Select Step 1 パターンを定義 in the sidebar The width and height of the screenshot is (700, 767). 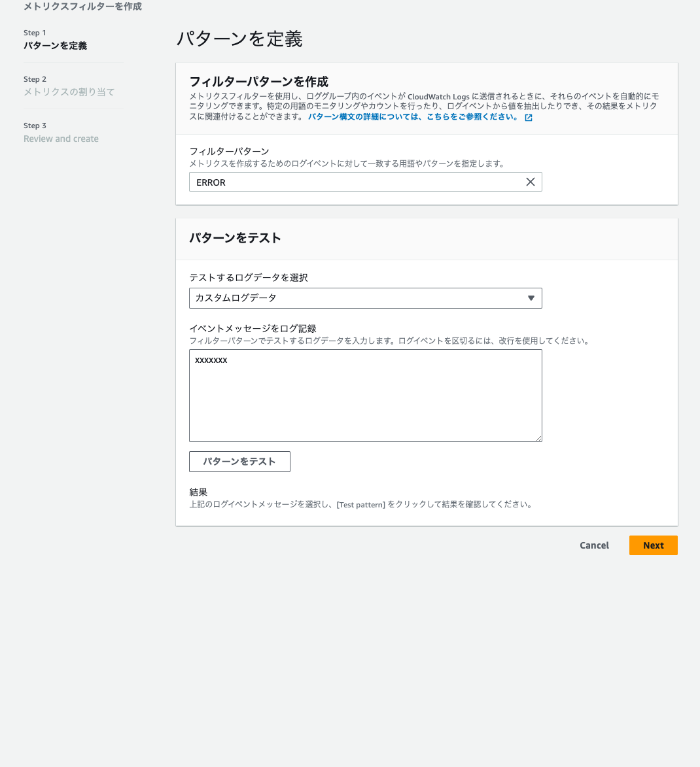pyautogui.click(x=56, y=46)
